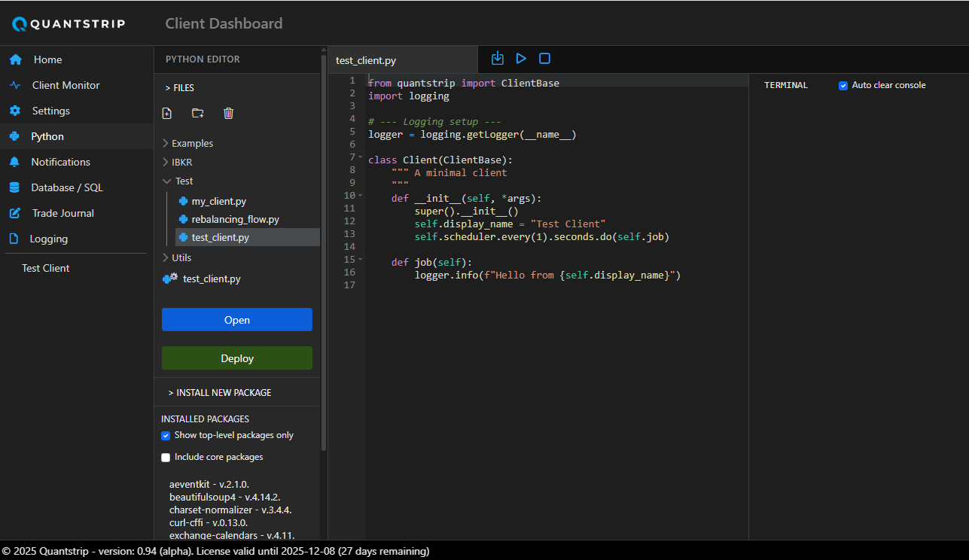
Task: Click the Settings gear icon
Action: tap(15, 111)
